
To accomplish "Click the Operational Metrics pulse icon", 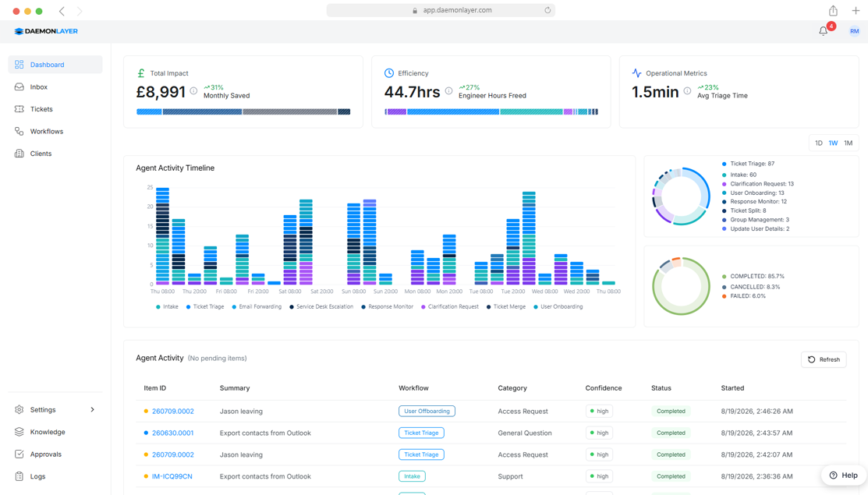I will pyautogui.click(x=636, y=73).
